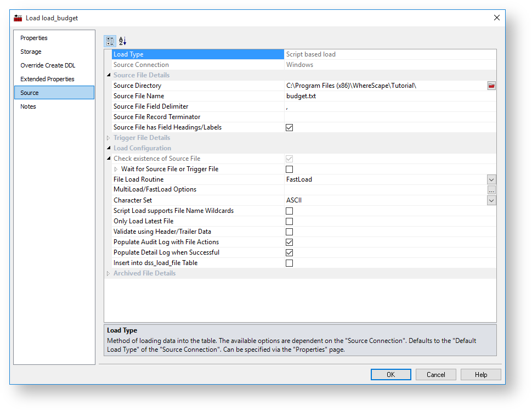Select the Source Directory label
The image size is (532, 411).
coord(138,86)
